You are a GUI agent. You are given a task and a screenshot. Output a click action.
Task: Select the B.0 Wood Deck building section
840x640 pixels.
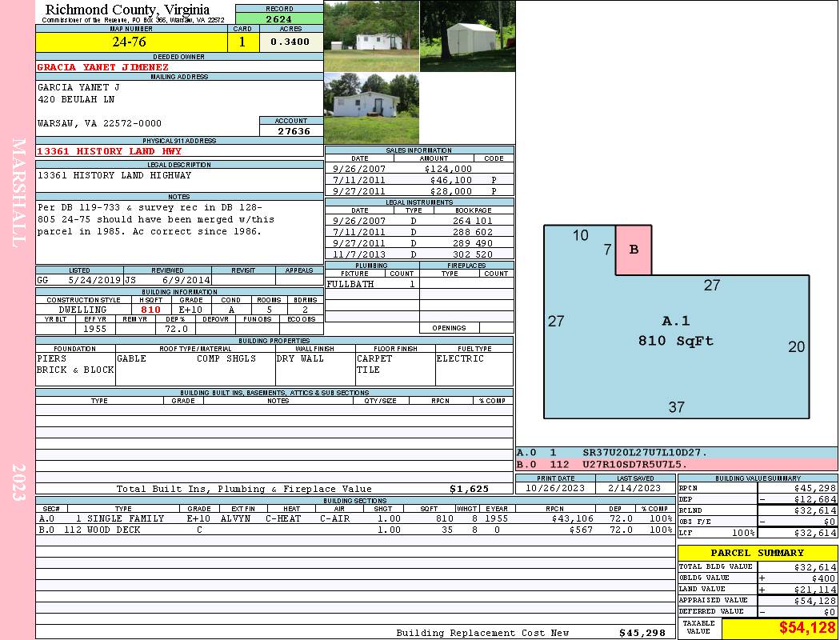point(354,530)
